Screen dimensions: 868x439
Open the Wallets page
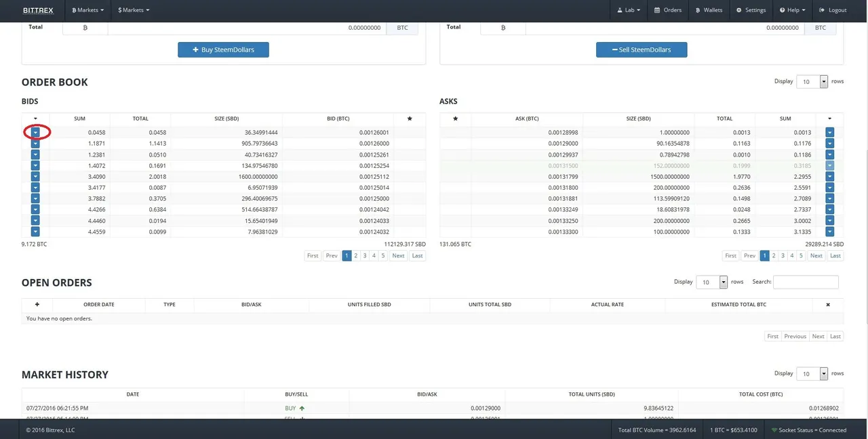[709, 10]
